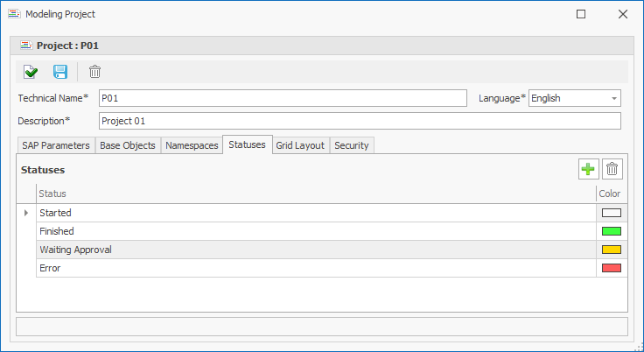Select the Grid Layout tab
Viewport: 644px width, 352px height.
click(x=300, y=145)
